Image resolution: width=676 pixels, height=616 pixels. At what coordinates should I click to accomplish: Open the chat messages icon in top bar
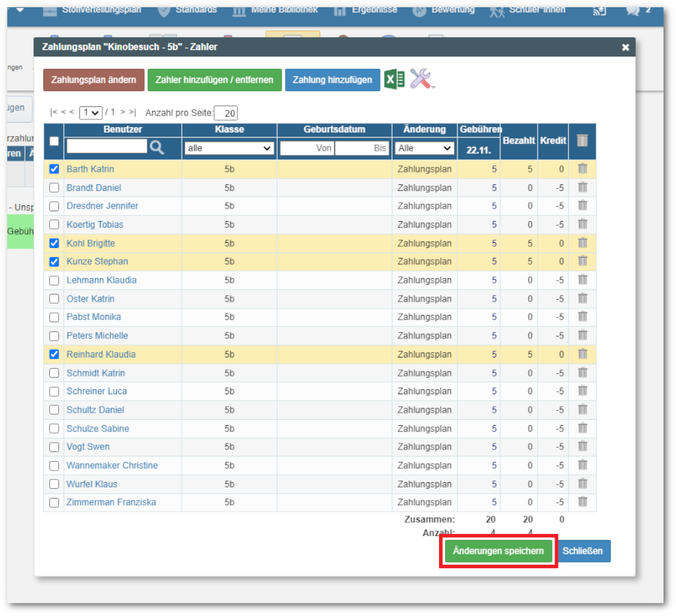[x=633, y=10]
